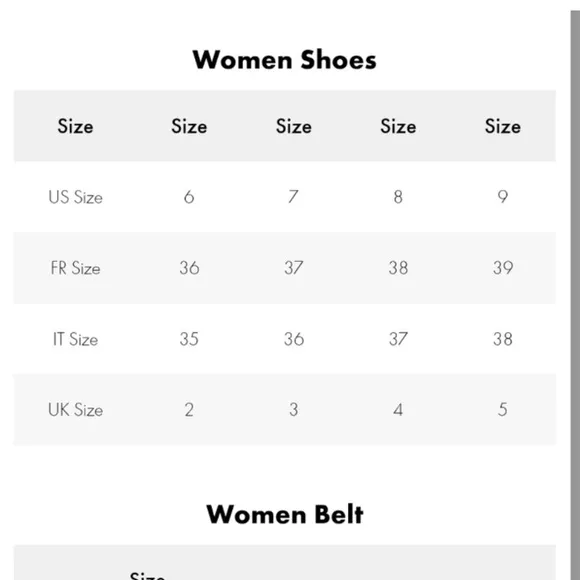Viewport: 580px width, 580px height.
Task: Click the Women Belt heading
Action: click(285, 514)
